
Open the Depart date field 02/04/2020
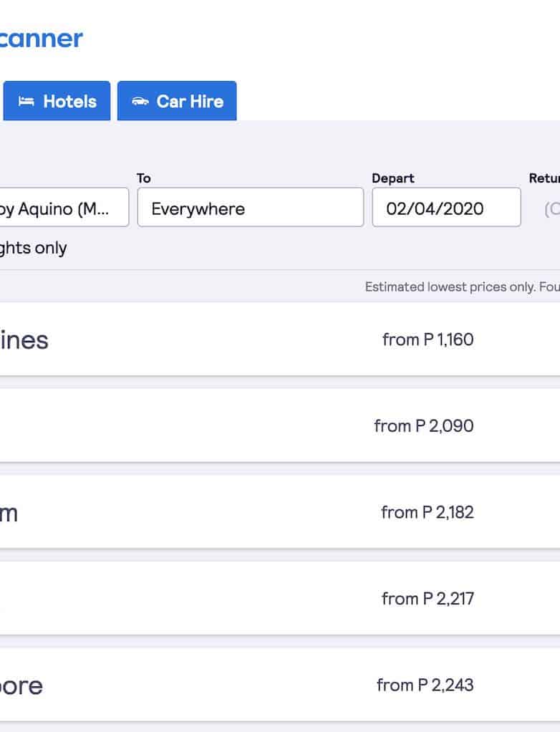click(445, 208)
